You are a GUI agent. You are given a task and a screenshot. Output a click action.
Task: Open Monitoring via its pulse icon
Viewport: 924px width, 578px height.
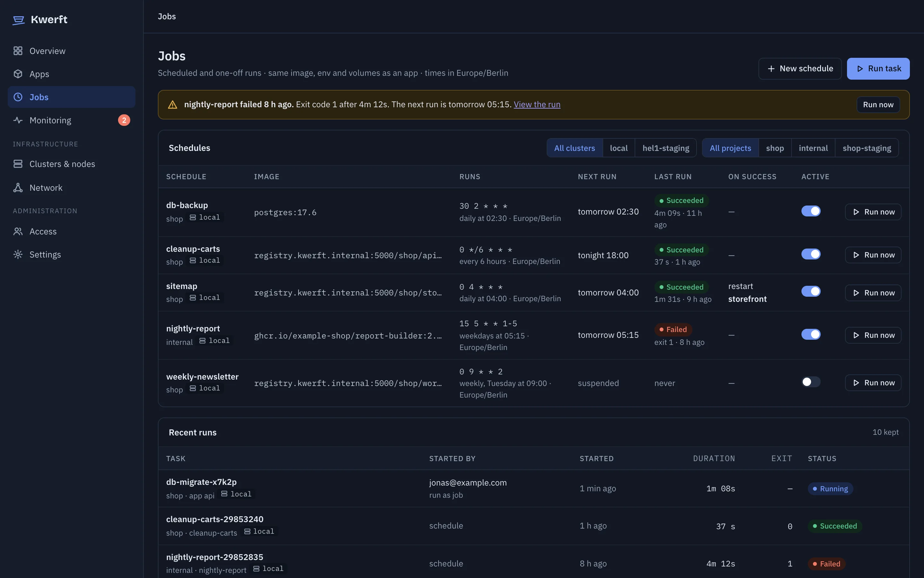click(18, 120)
